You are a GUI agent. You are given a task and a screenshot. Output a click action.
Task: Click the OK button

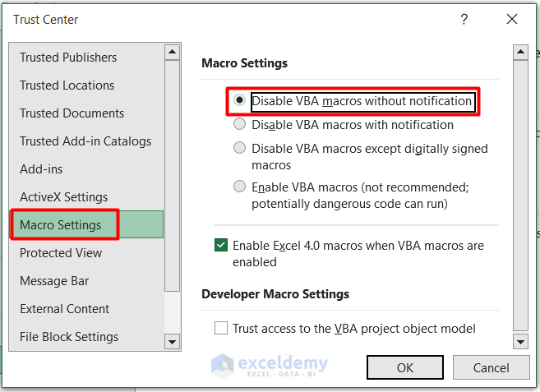pyautogui.click(x=405, y=367)
